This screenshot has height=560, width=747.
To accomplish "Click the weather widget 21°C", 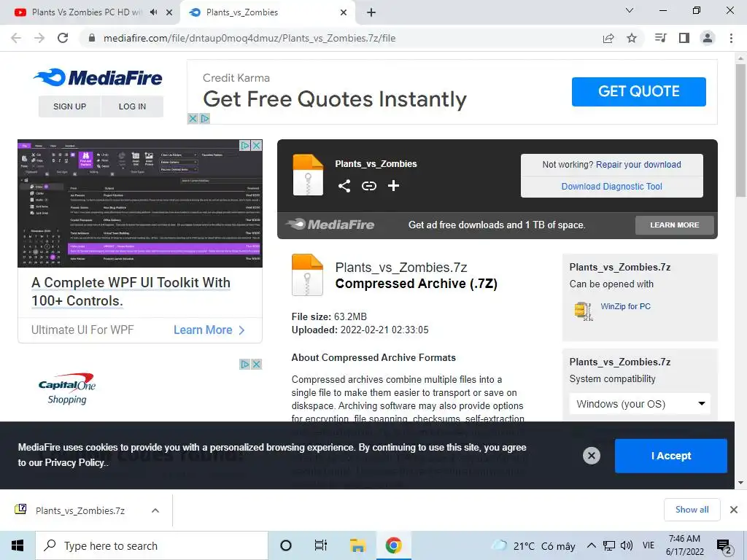I will pos(533,545).
